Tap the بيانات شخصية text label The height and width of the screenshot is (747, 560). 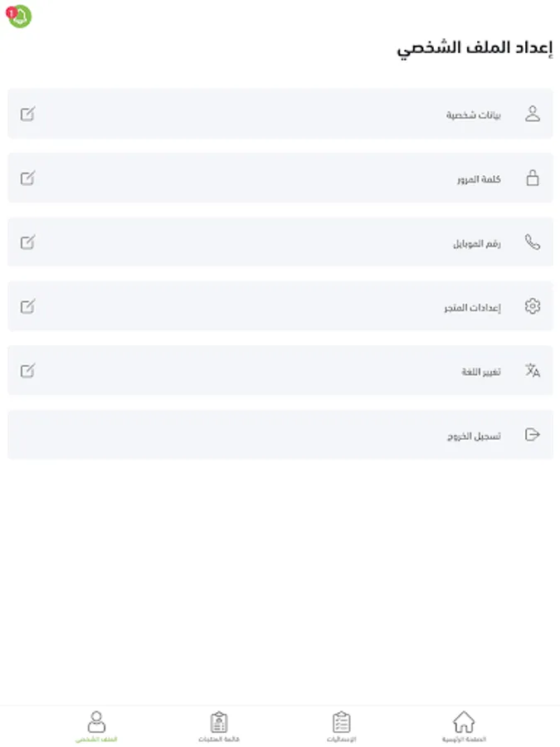(474, 115)
